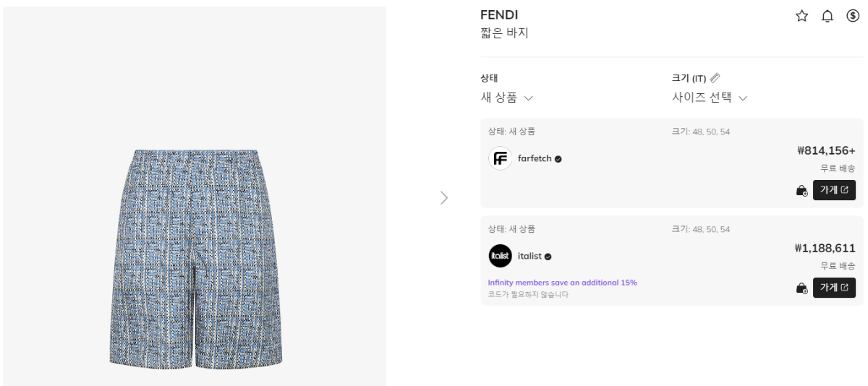
Task: Click the bag icon in italist row
Action: [x=801, y=288]
